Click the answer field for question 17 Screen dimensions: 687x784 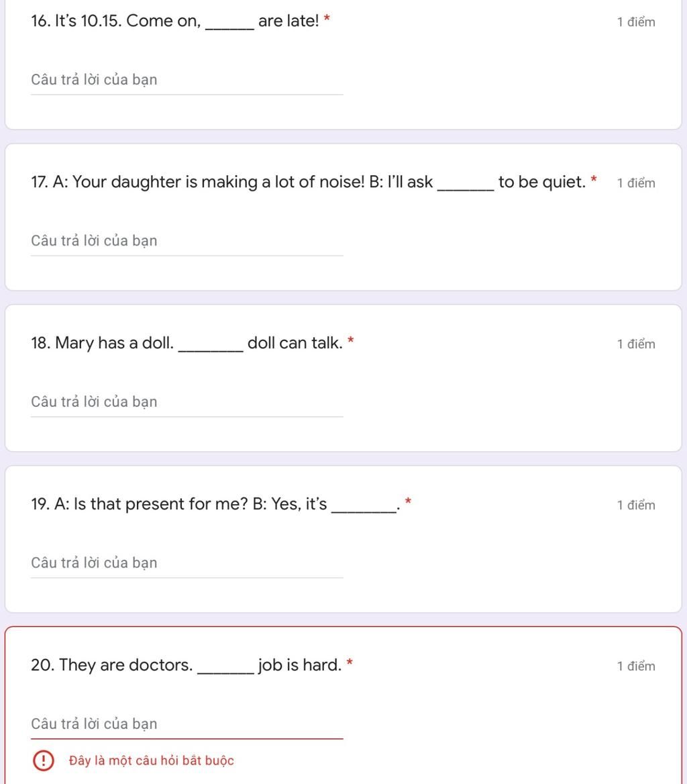pos(187,241)
